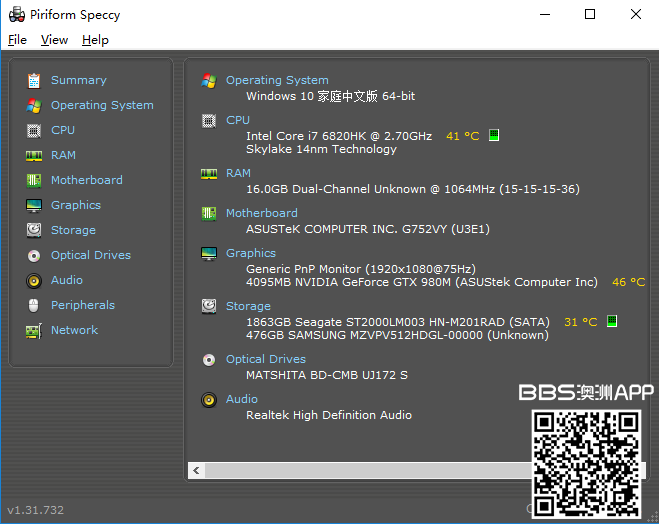
Task: Click the Graphics monitor icon in sidebar
Action: (34, 205)
